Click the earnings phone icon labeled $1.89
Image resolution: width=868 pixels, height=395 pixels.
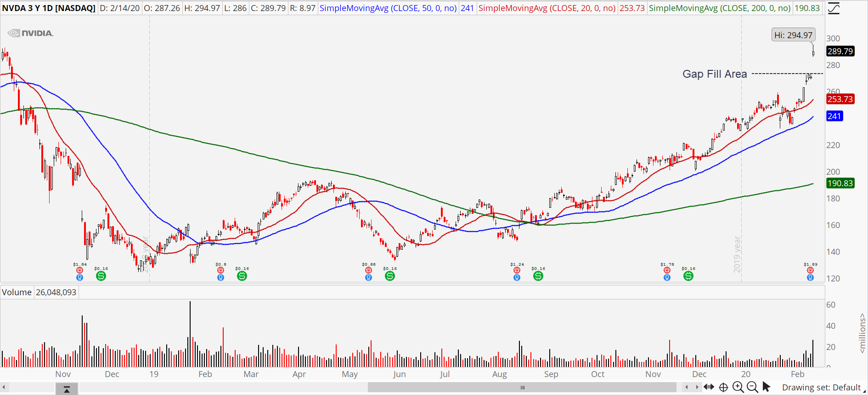(x=810, y=270)
